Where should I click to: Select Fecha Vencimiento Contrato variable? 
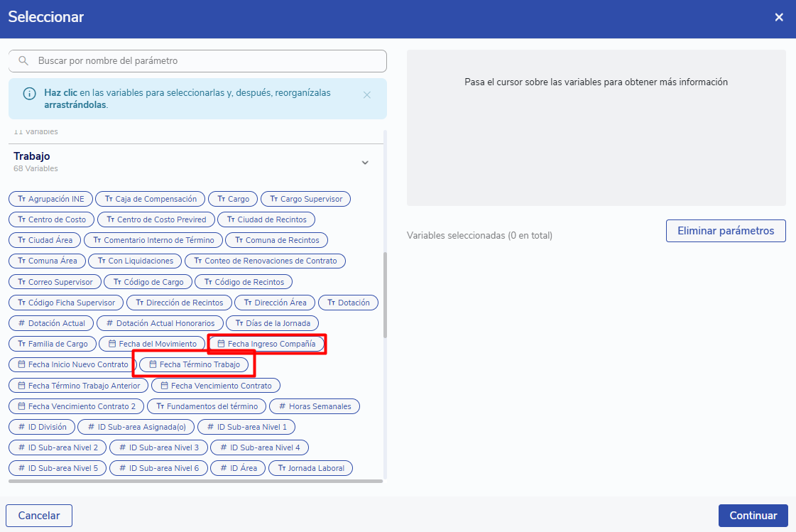(216, 386)
